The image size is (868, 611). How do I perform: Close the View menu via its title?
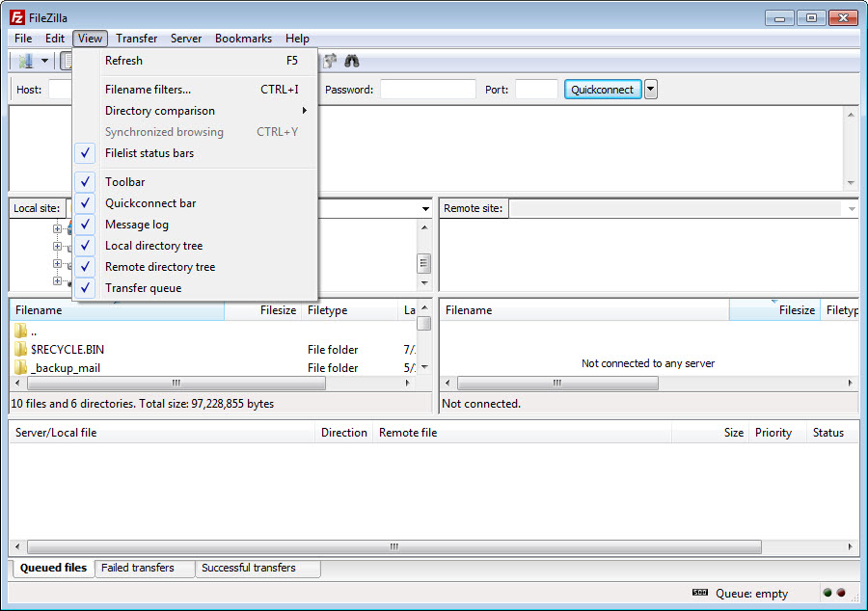pos(90,39)
